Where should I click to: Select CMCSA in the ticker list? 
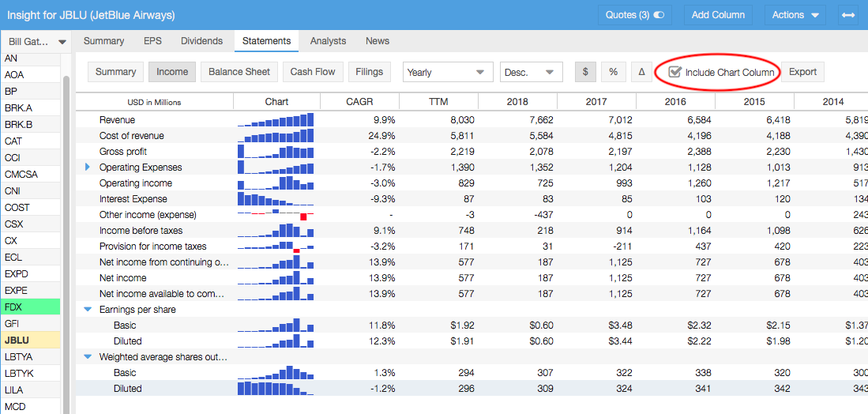point(30,175)
